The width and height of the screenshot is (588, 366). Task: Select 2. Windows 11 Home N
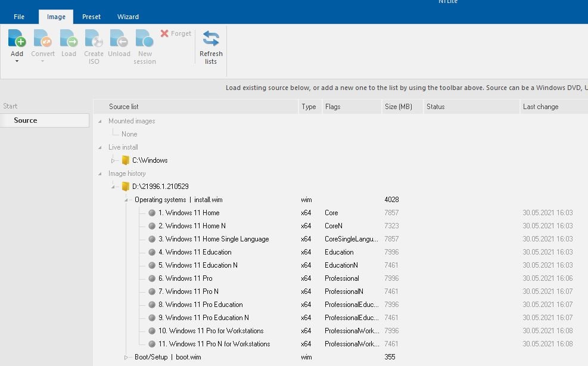click(x=192, y=226)
